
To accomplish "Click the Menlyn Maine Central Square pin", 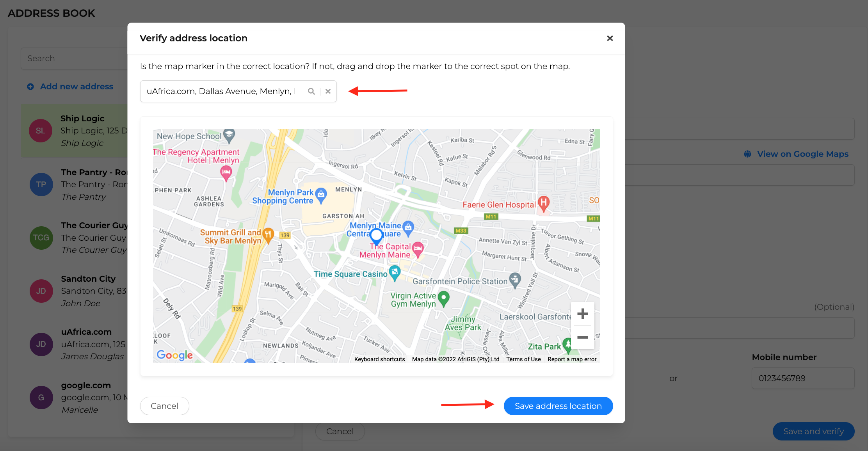I will tap(408, 228).
